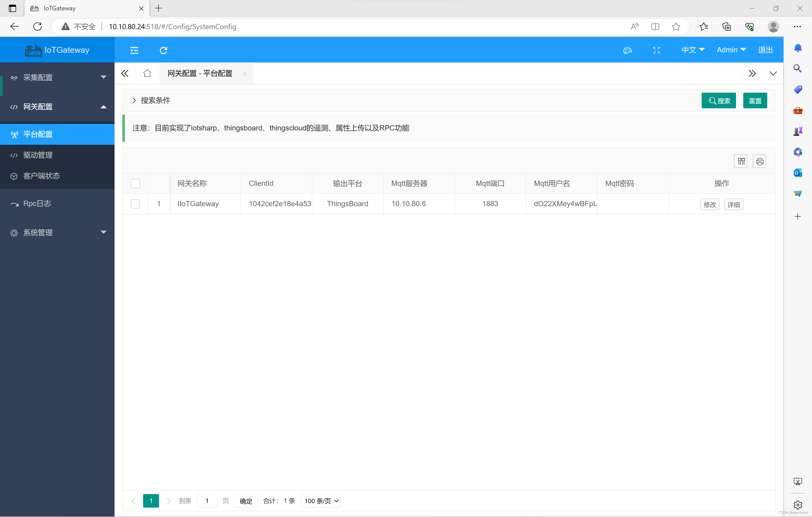
Task: Open the 100 条/页 page size dropdown
Action: pos(320,501)
